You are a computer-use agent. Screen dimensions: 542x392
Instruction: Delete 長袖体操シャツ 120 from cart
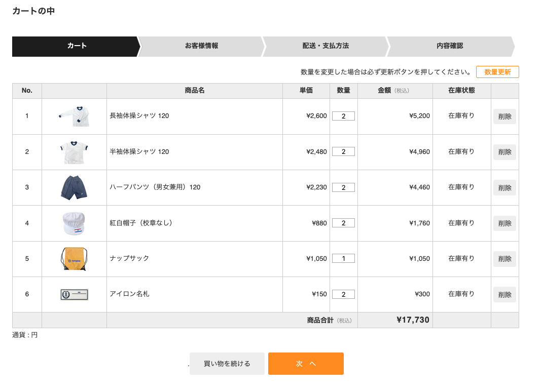tap(504, 116)
